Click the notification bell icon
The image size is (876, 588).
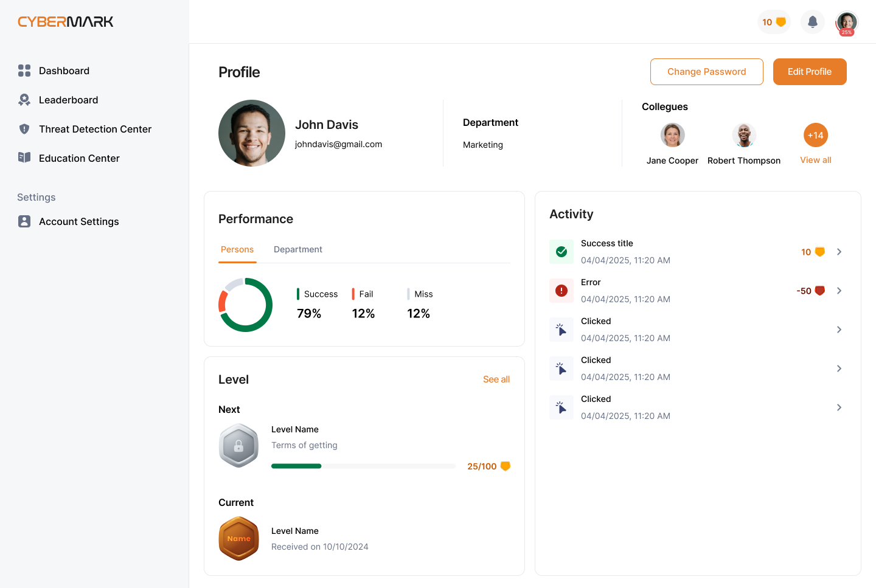point(812,22)
